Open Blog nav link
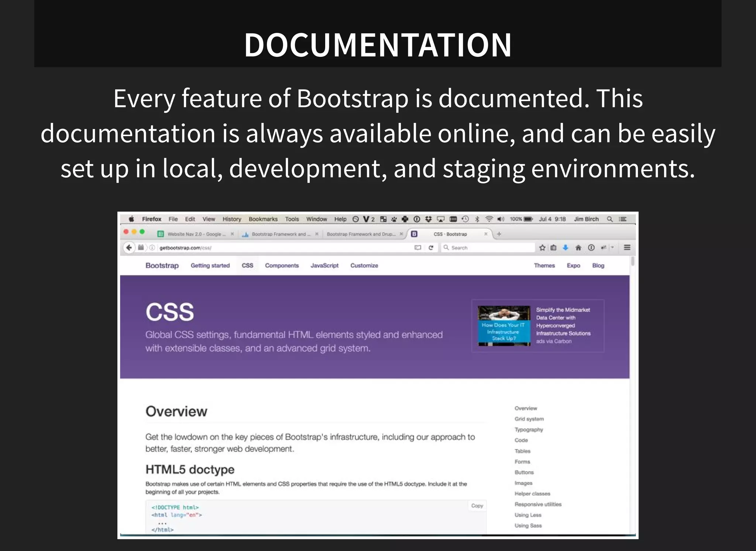This screenshot has height=551, width=756. click(598, 266)
